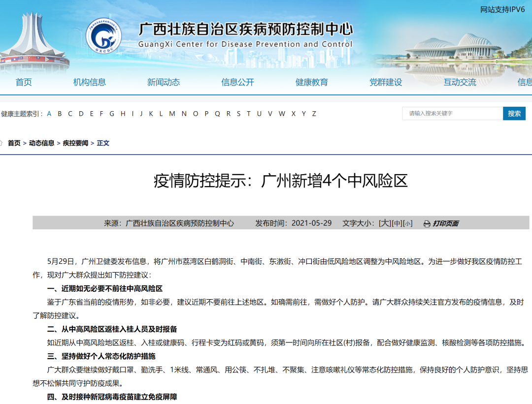Select health topic index letter M
This screenshot has width=532, height=404.
(x=172, y=114)
